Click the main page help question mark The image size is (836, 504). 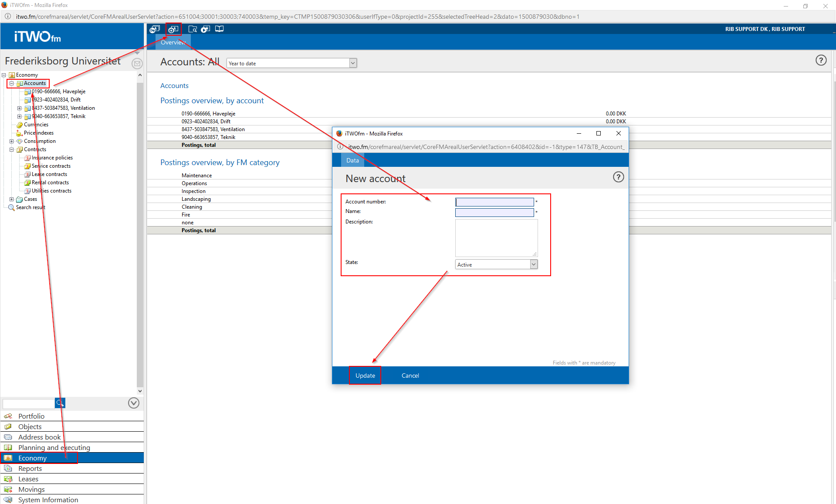(x=821, y=61)
